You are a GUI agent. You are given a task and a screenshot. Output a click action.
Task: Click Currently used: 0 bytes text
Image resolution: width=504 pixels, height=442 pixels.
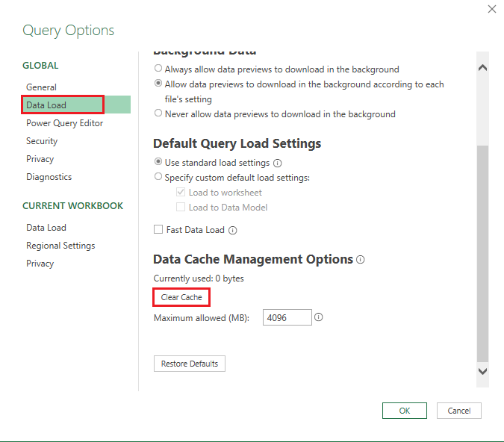coord(199,278)
